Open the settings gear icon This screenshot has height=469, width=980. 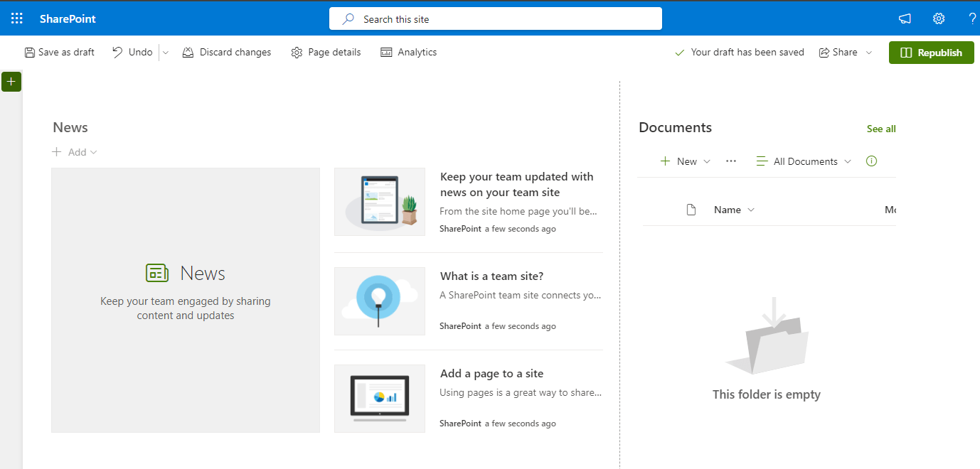[x=939, y=18]
